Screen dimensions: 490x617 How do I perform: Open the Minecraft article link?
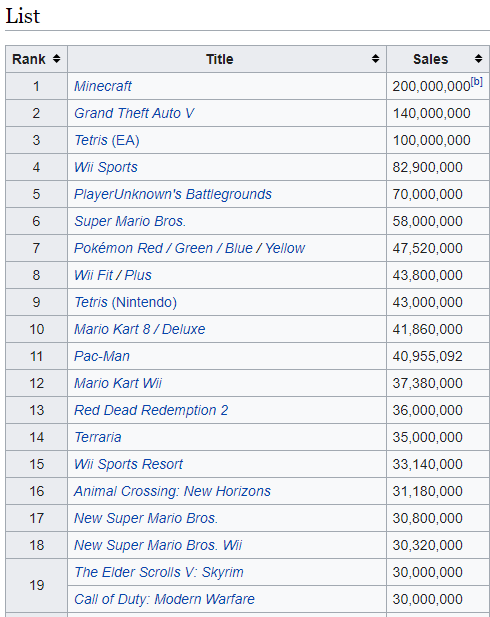click(x=103, y=86)
